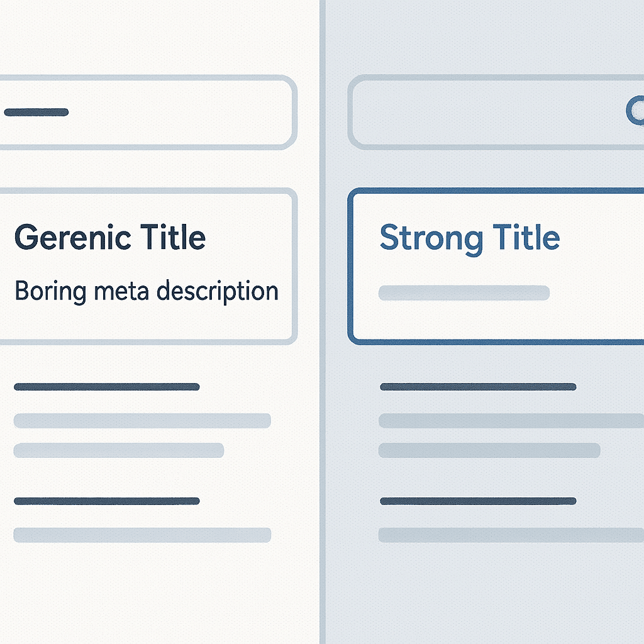644x644 pixels.
Task: Select the Gerenic Title result card
Action: [148, 266]
